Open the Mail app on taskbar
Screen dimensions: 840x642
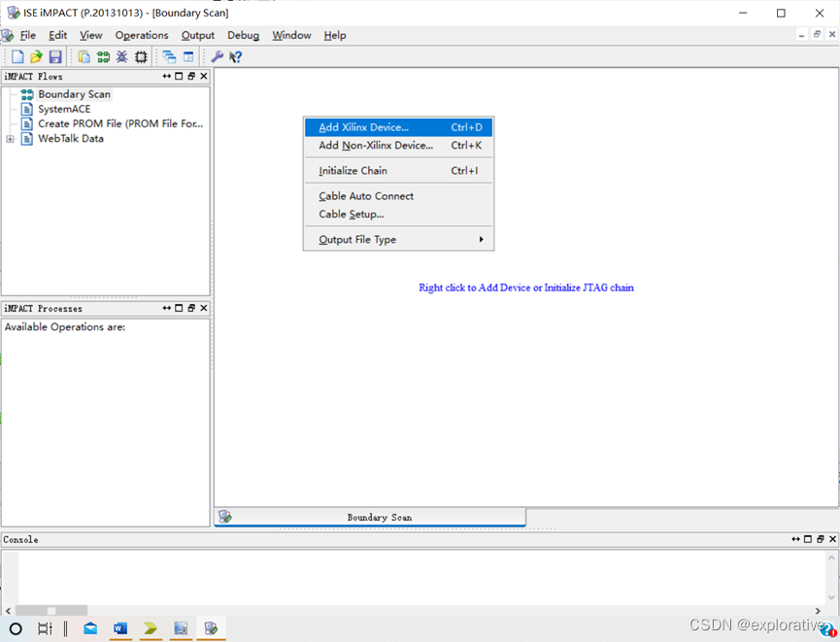pos(90,628)
